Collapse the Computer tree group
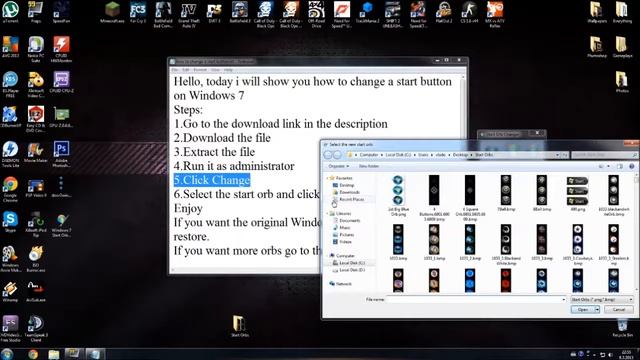This screenshot has width=640, height=360. (327, 256)
